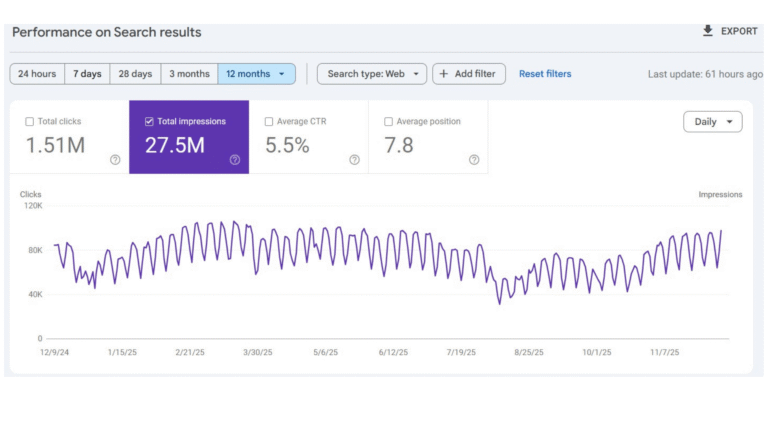Choose the 28 days range
The image size is (768, 432).
(135, 74)
